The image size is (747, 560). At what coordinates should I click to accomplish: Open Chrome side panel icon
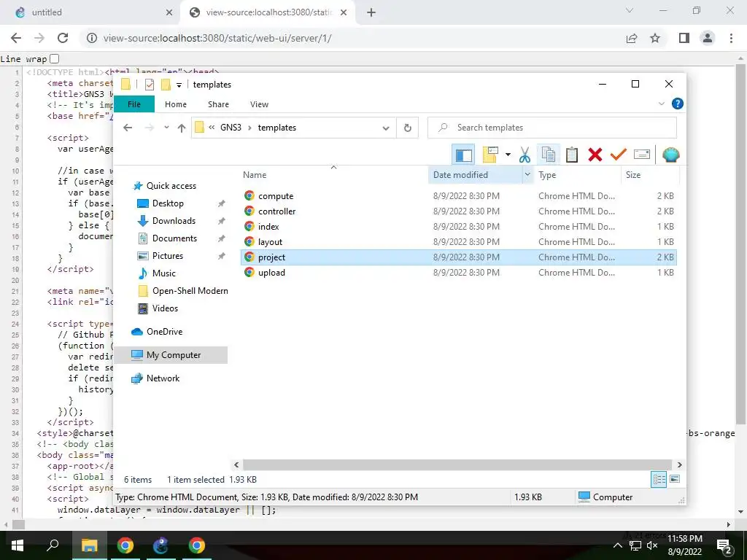[x=684, y=38]
